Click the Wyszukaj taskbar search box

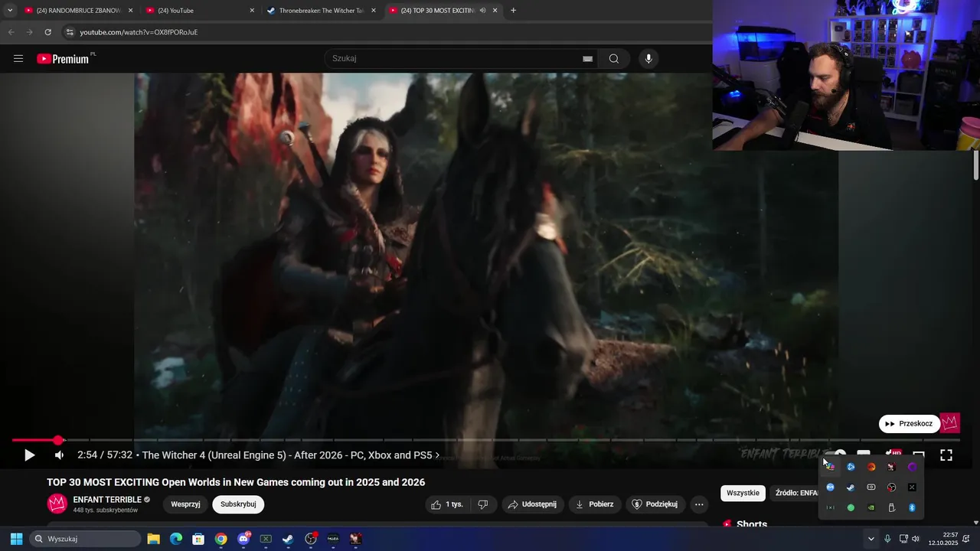[85, 539]
